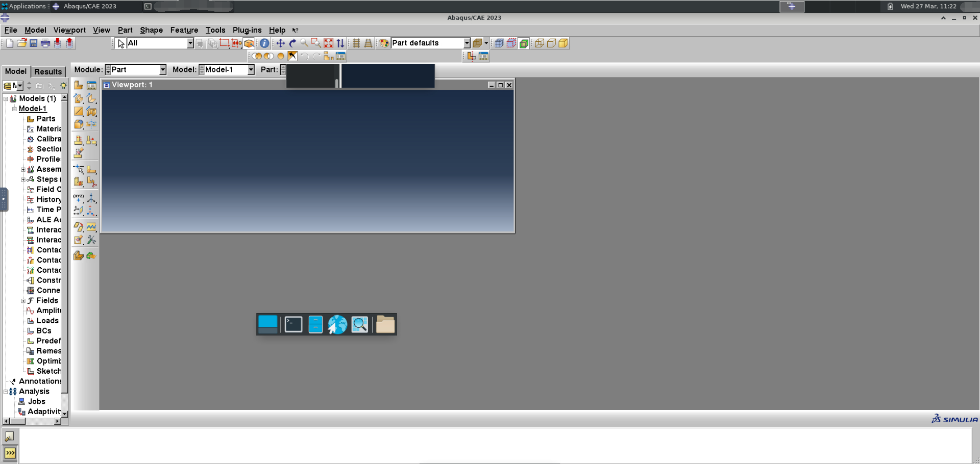The image size is (980, 464).
Task: Launch the terminal from the dock
Action: (x=293, y=324)
